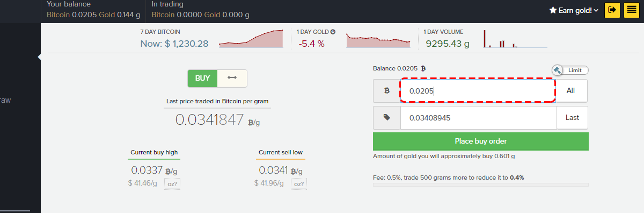The height and width of the screenshot is (213, 644).
Task: Open the yellow hamburger menu icon
Action: point(630,10)
